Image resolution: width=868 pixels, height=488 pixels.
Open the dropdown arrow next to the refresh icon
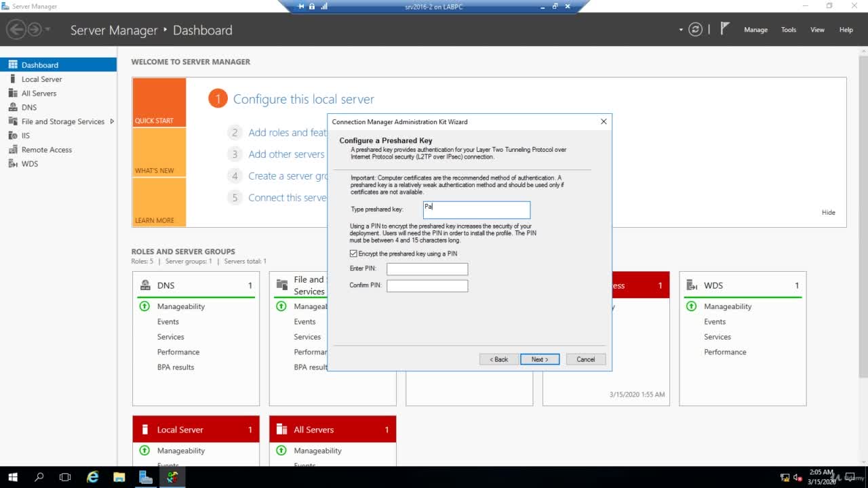pos(681,30)
